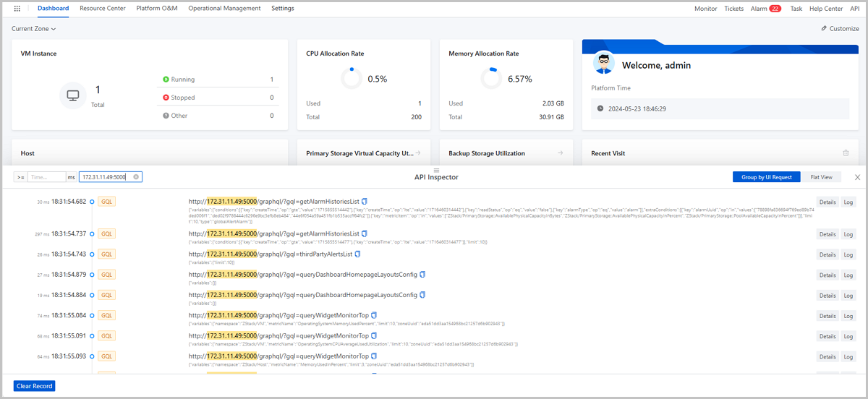The image size is (868, 399).
Task: Open Backup Storage Utilization arrow link
Action: (x=560, y=153)
